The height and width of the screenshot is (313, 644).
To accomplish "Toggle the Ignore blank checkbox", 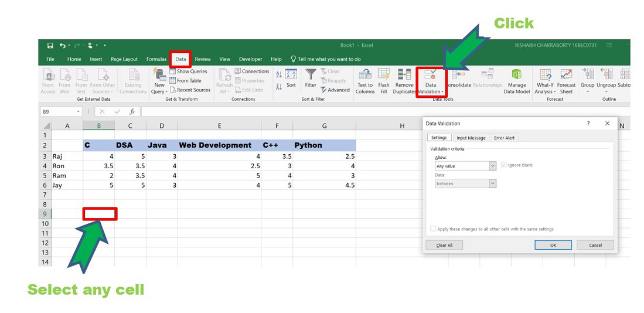I will click(503, 165).
